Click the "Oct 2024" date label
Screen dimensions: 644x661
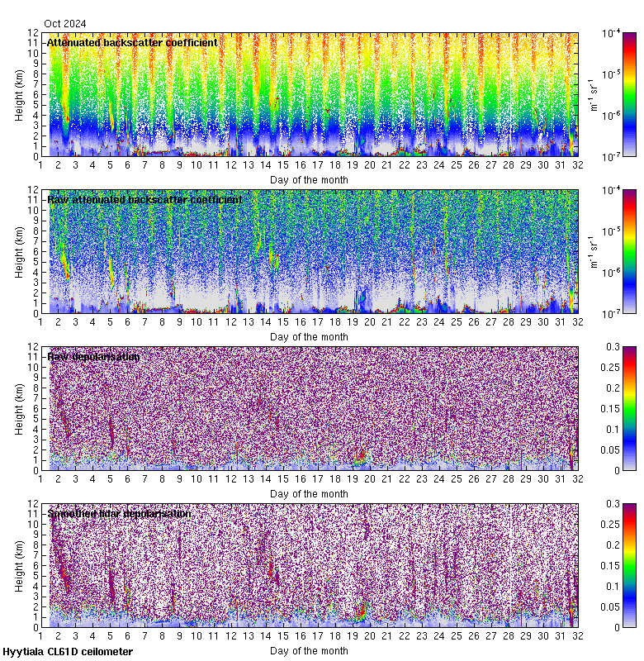pos(66,24)
